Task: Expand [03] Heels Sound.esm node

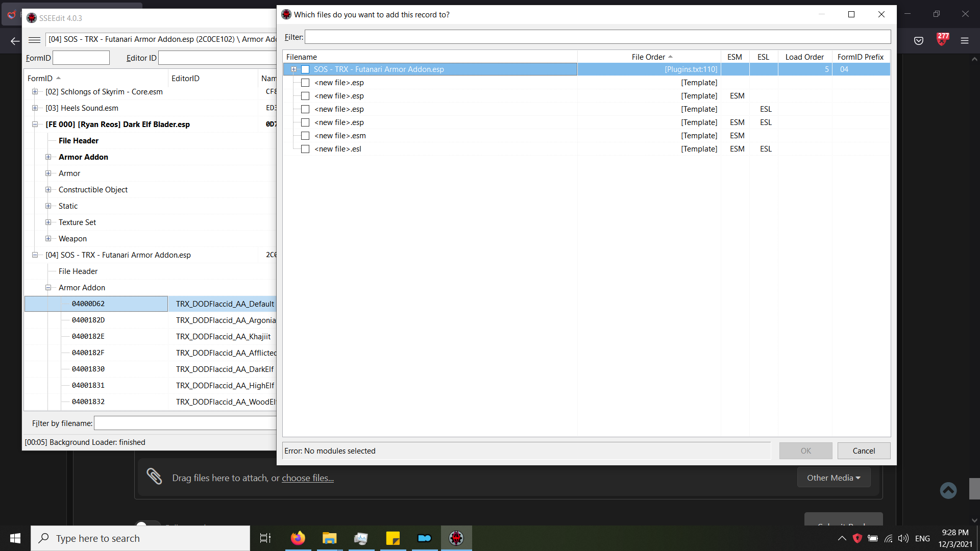Action: click(35, 108)
